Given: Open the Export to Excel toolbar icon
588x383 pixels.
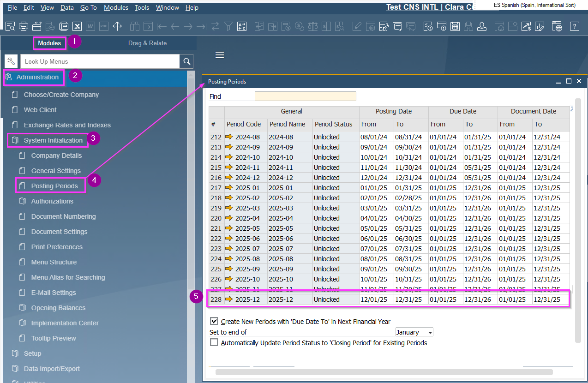Looking at the screenshot, I should click(77, 26).
